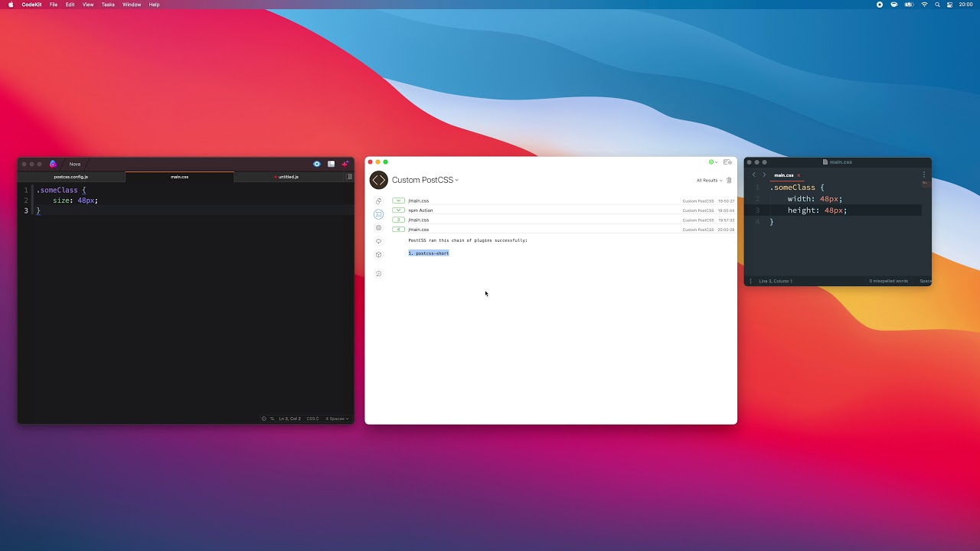Click Sublime Text's status bar panel switcher
The height and width of the screenshot is (551, 980).
coord(751,281)
